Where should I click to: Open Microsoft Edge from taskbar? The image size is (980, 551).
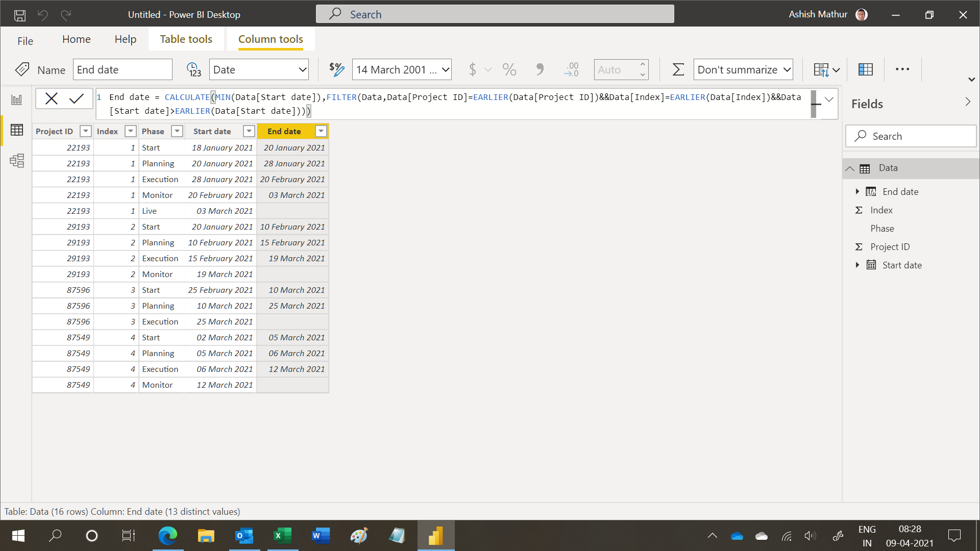coord(168,536)
